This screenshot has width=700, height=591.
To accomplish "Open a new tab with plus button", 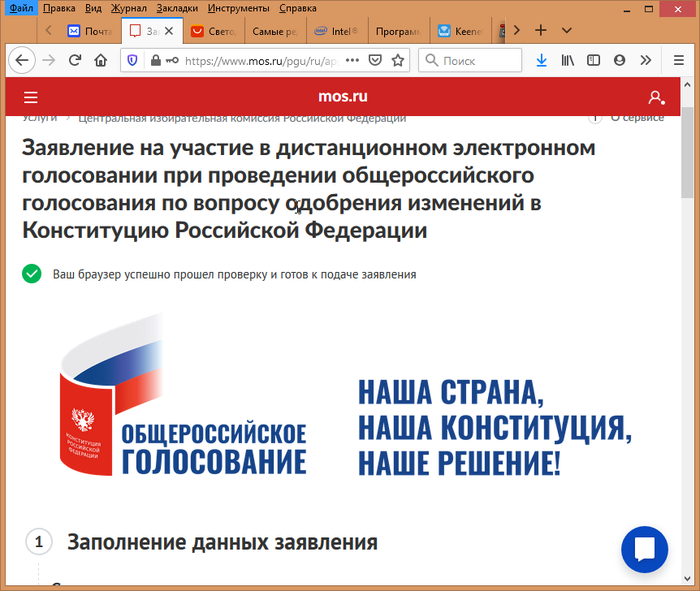I will pyautogui.click(x=541, y=30).
